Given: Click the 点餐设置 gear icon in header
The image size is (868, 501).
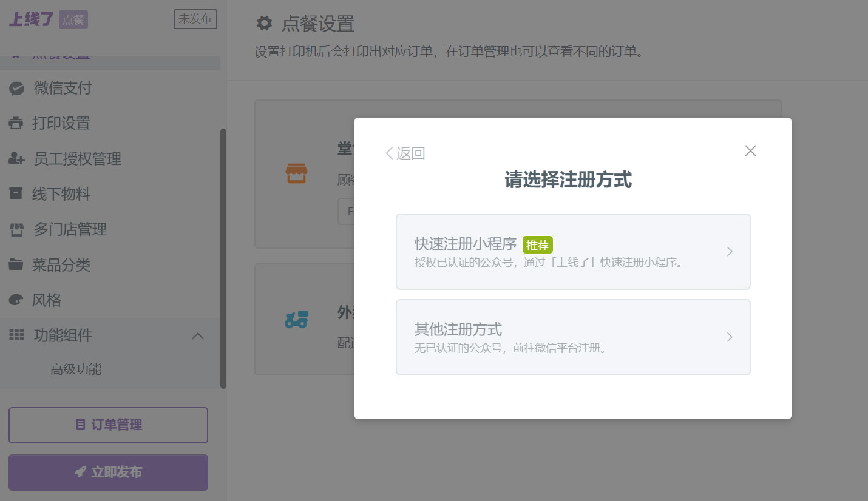Looking at the screenshot, I should pos(264,22).
